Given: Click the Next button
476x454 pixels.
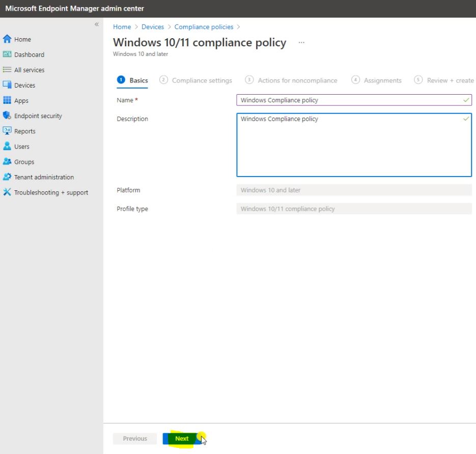Looking at the screenshot, I should pos(182,439).
